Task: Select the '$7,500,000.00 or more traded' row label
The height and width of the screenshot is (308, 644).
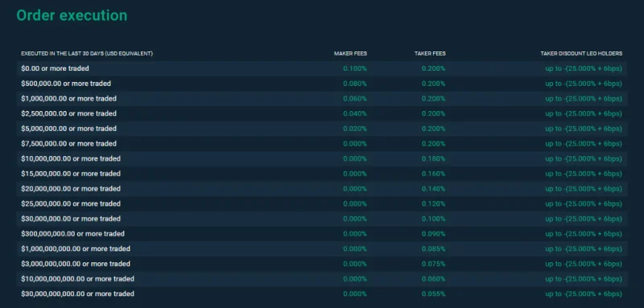Action: (68, 143)
